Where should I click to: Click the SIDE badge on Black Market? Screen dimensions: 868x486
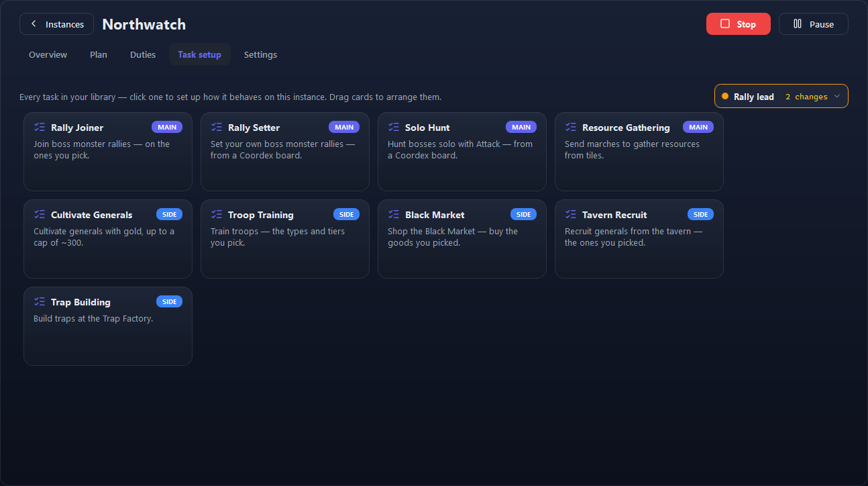(x=524, y=214)
